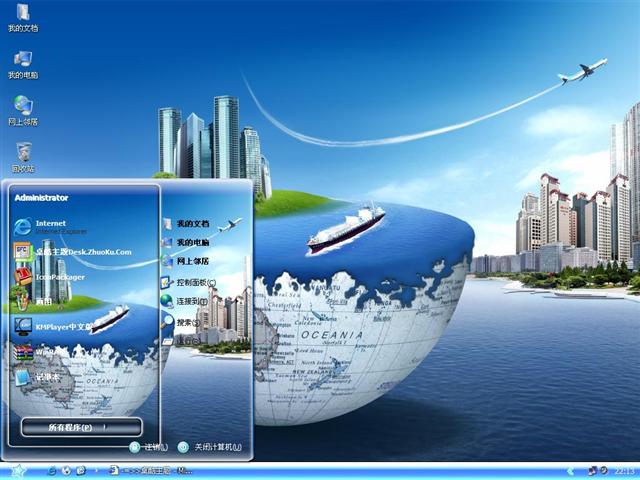Open Desk.ZhuoKu.Com theme entry in Start menu
Screen dimensions: 640x480
(x=73, y=252)
